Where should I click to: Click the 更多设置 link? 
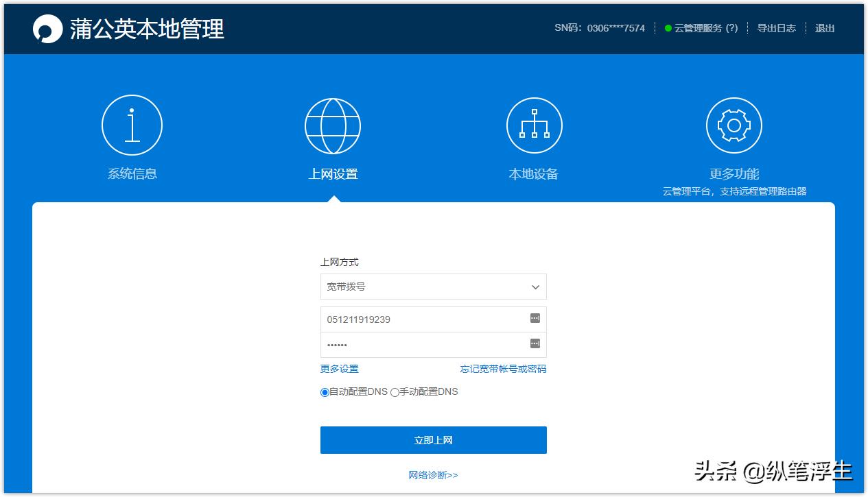[x=338, y=369]
